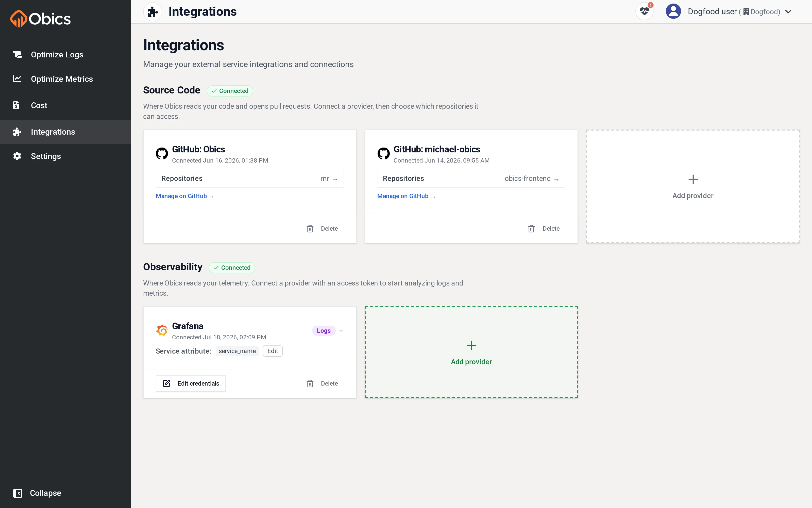Click trash icon on Grafana card
The height and width of the screenshot is (508, 812).
[310, 383]
